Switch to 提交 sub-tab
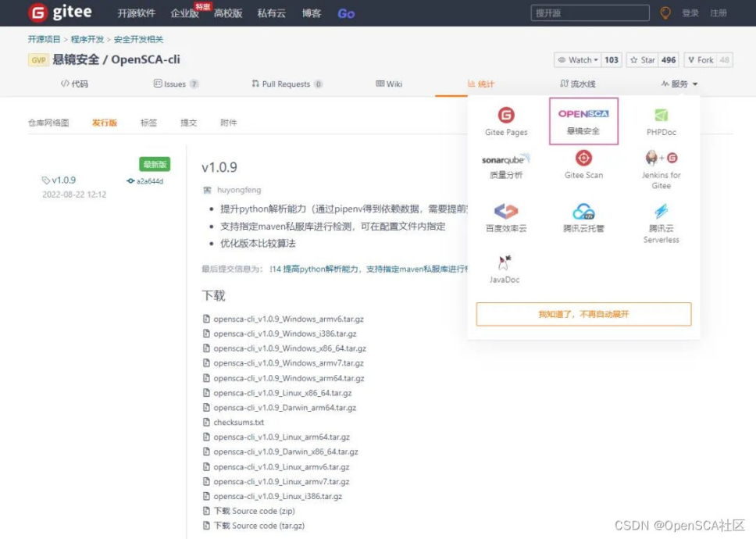 point(188,123)
